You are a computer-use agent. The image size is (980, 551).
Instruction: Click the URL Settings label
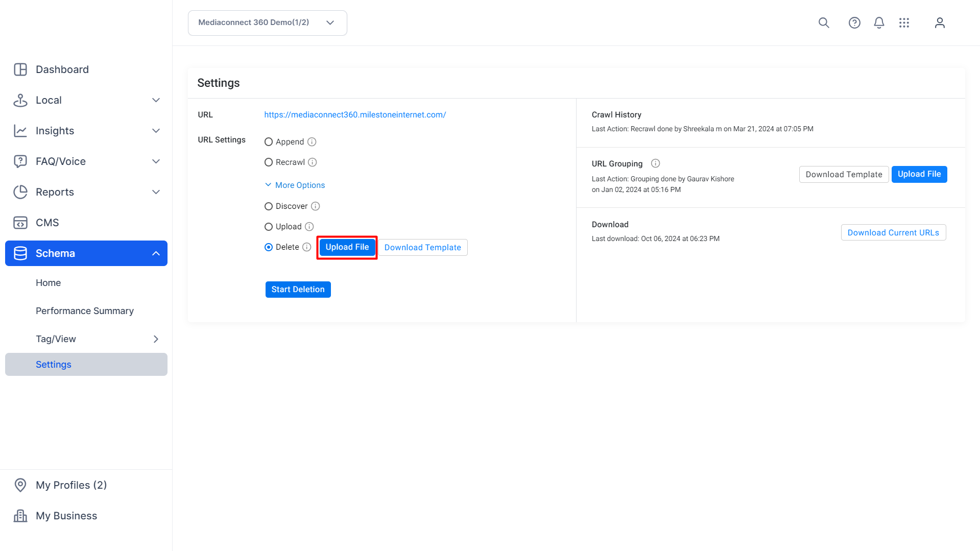pos(222,140)
